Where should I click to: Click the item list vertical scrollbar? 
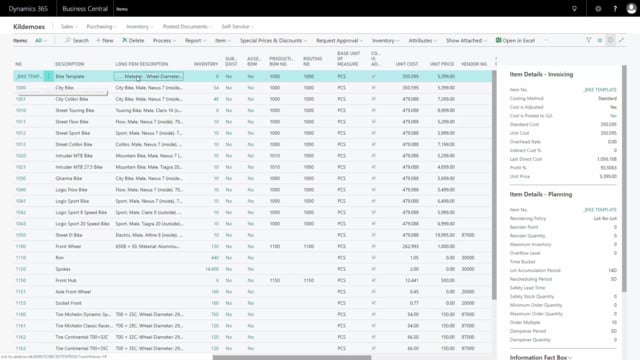[x=494, y=185]
